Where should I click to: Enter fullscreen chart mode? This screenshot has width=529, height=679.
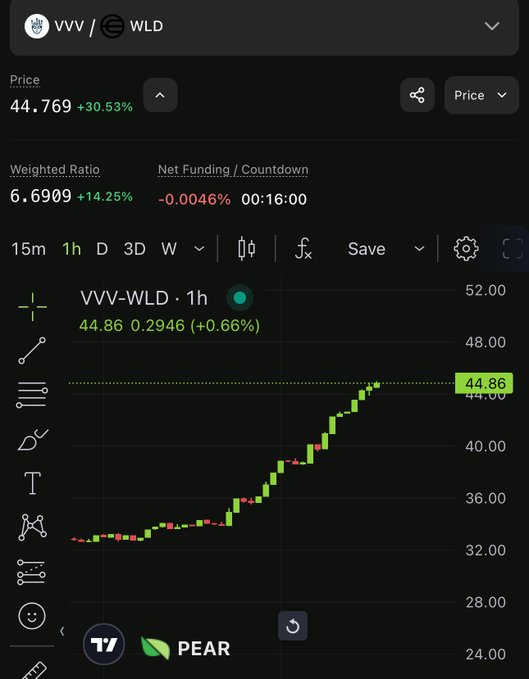(x=513, y=249)
